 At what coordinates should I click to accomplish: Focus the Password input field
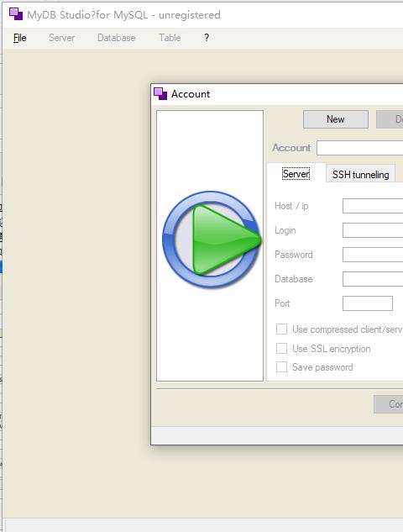pos(373,255)
